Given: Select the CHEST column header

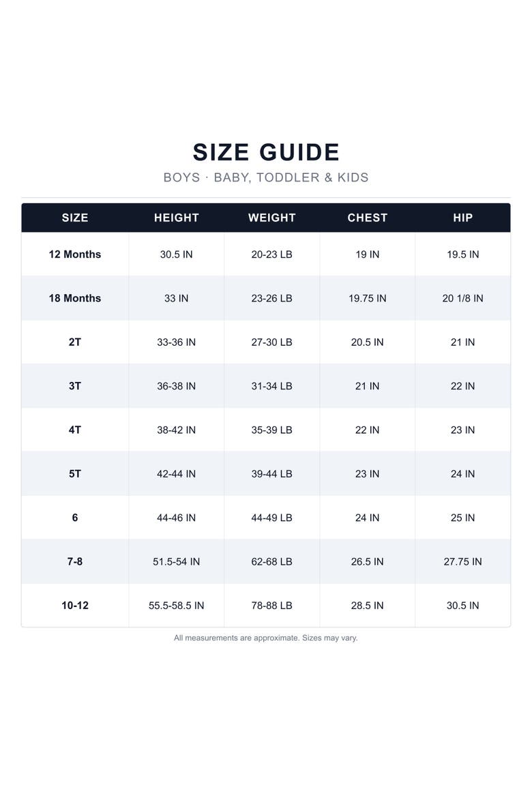Looking at the screenshot, I should point(367,218).
